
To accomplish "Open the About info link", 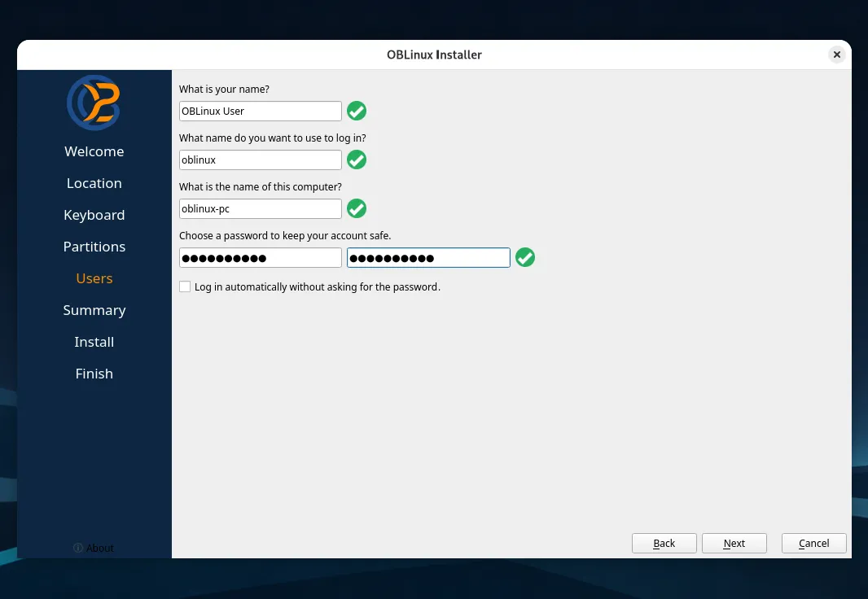I will click(x=94, y=548).
